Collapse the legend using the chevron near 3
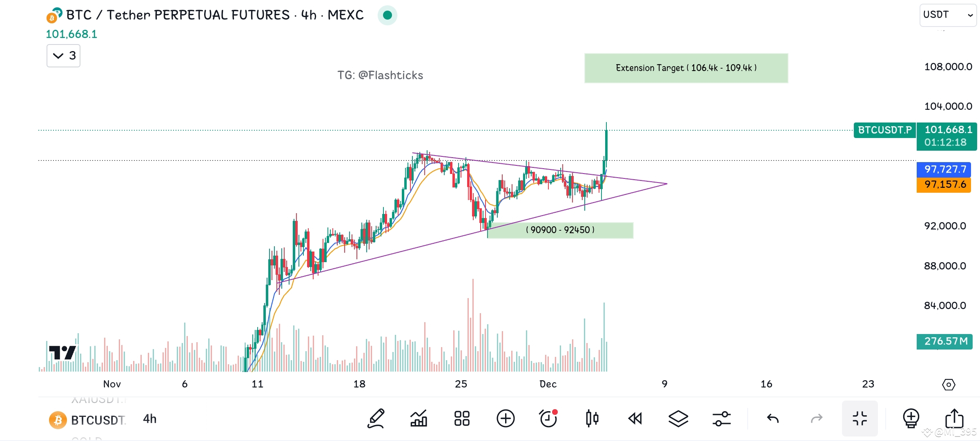The image size is (980, 441). point(63,56)
